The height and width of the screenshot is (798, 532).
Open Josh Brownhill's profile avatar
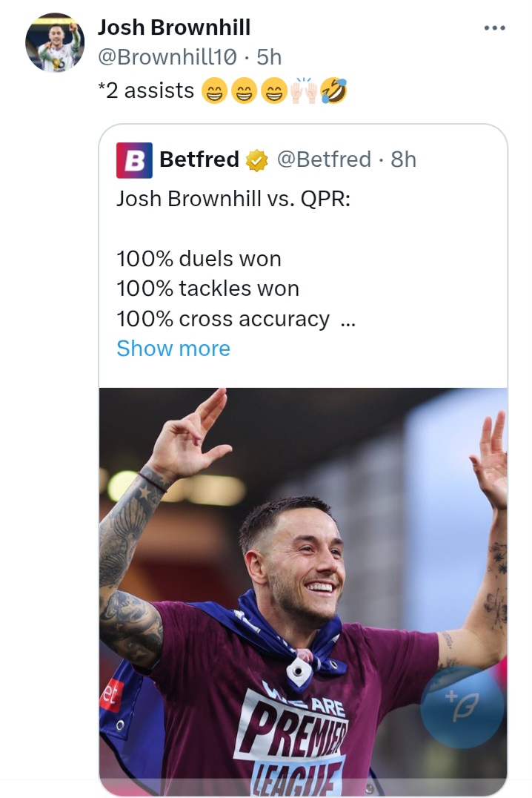coord(55,42)
